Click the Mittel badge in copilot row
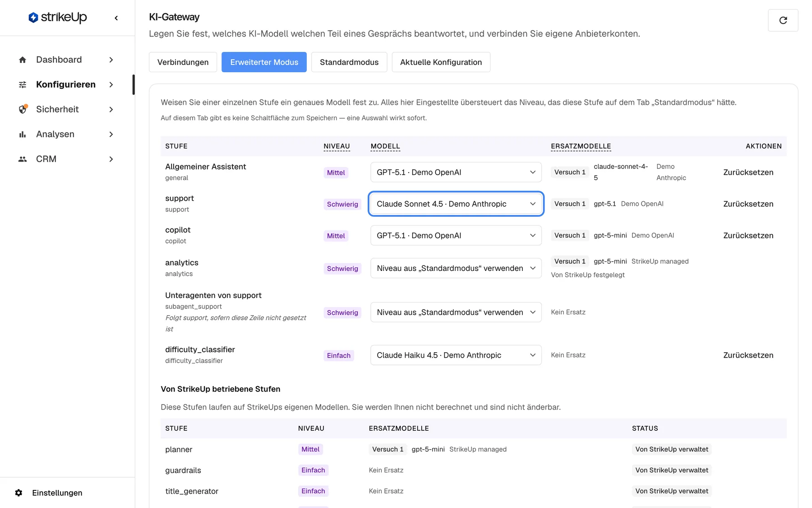Viewport: 812px width, 508px height. click(x=336, y=236)
